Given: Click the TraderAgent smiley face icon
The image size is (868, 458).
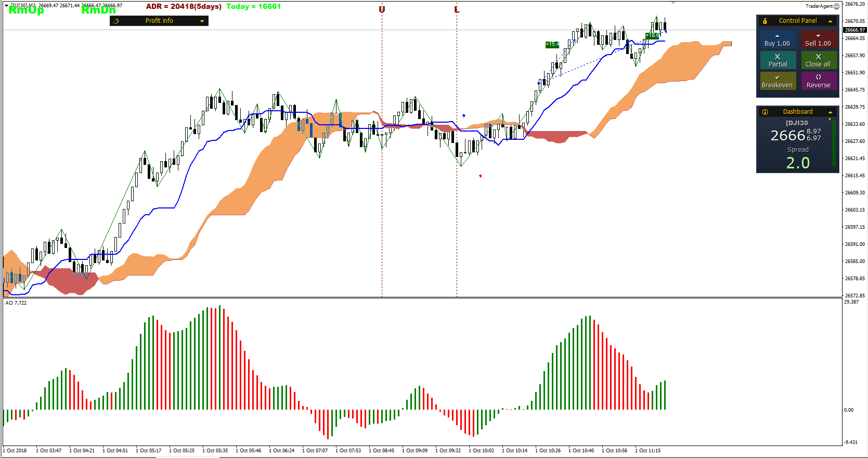Looking at the screenshot, I should (837, 6).
